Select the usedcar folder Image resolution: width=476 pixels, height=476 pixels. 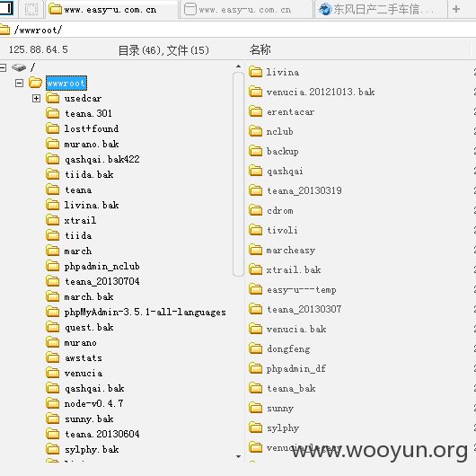click(x=83, y=99)
